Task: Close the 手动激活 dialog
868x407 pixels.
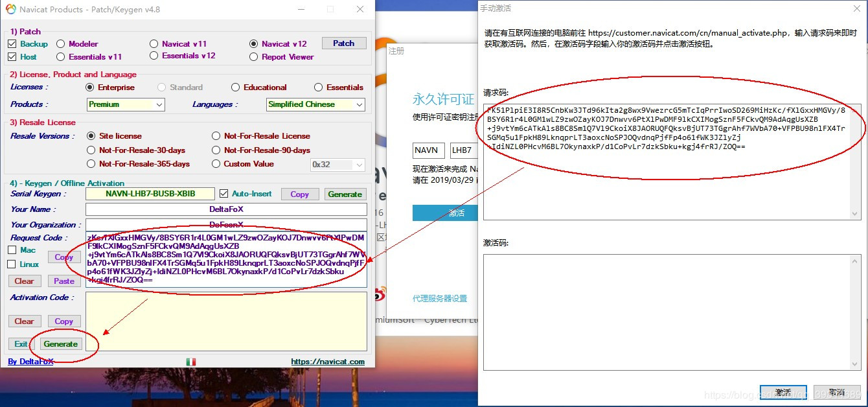Action: tap(856, 8)
